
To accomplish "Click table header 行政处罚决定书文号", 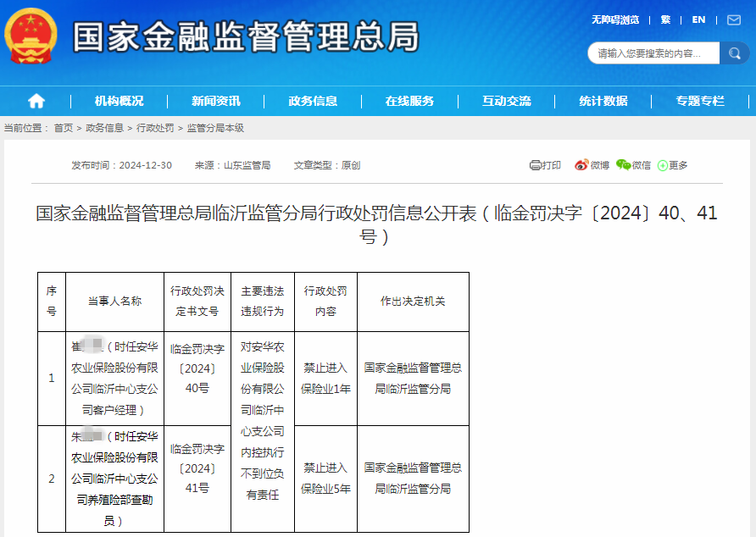I will point(197,302).
